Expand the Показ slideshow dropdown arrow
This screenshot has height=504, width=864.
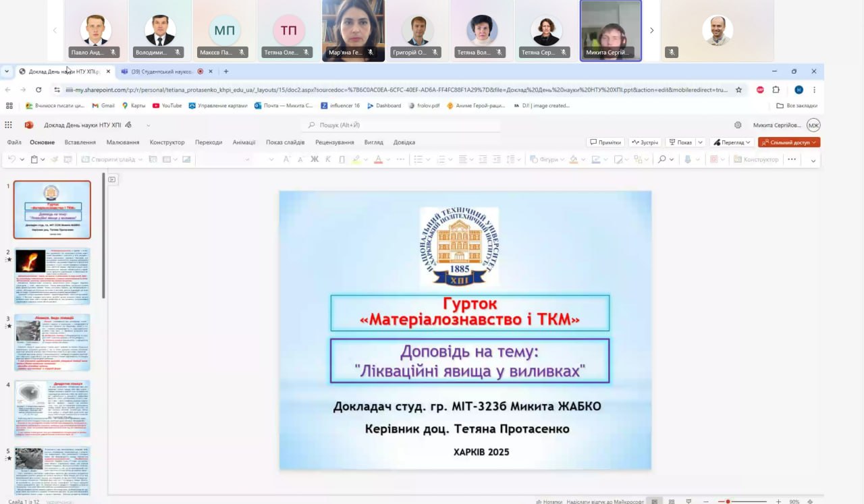[700, 142]
